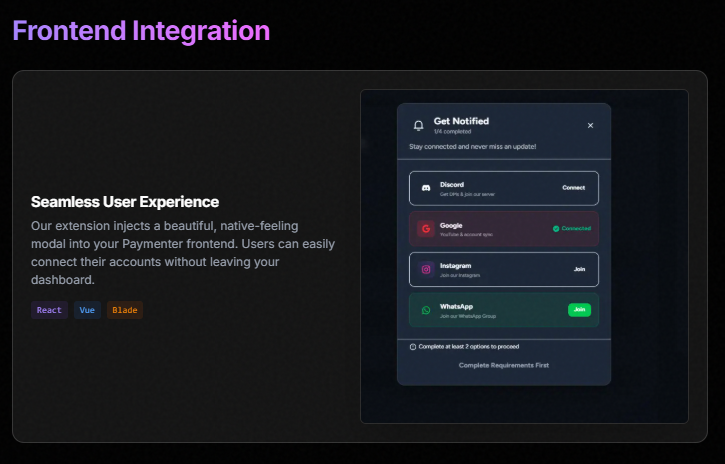Close the Get Notified modal
The height and width of the screenshot is (464, 725).
point(590,126)
